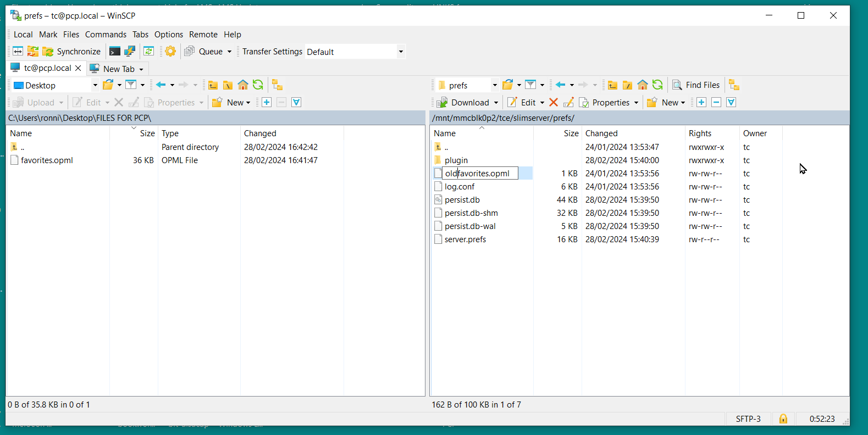Screen dimensions: 868x435
Task: Click the Preferences gear icon
Action: [x=170, y=52]
